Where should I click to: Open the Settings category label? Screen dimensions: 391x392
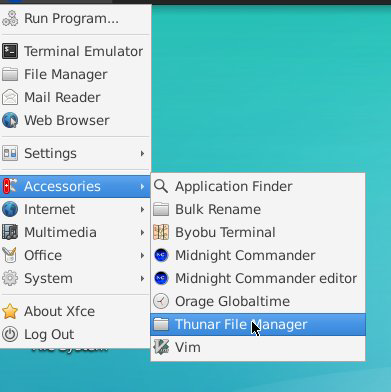pos(50,154)
